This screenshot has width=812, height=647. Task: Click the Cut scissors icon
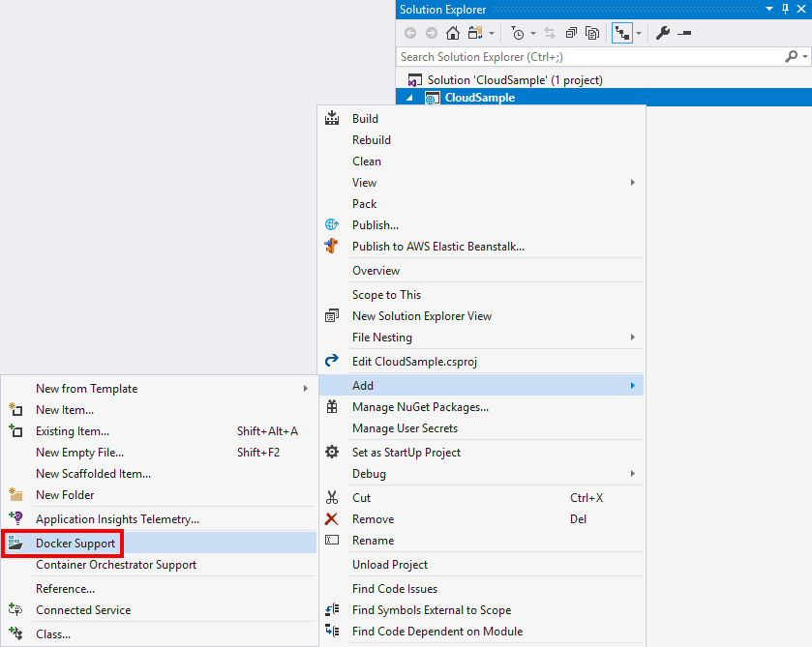pos(332,497)
